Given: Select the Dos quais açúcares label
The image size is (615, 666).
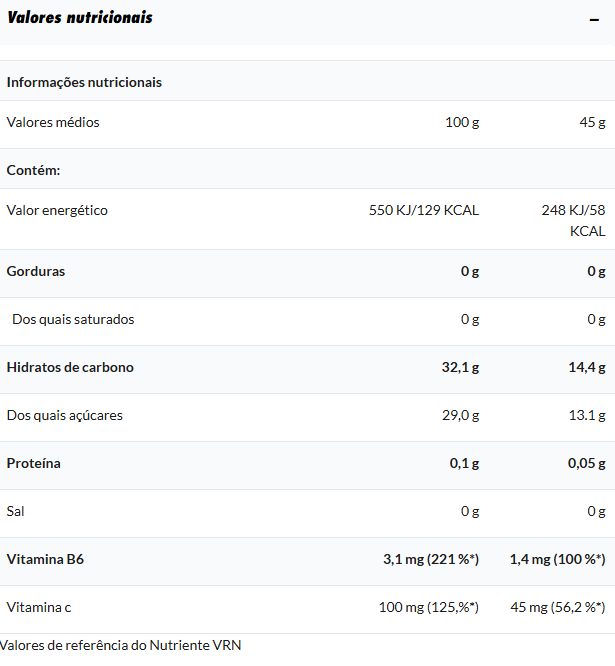Looking at the screenshot, I should [65, 415].
